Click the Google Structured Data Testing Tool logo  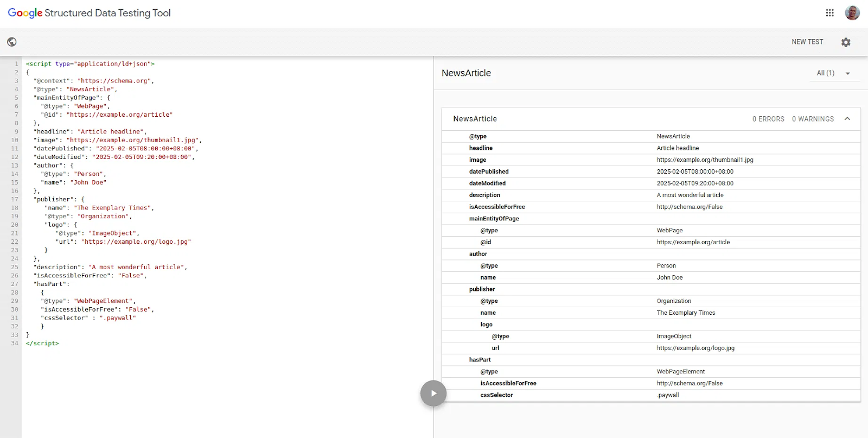(90, 13)
